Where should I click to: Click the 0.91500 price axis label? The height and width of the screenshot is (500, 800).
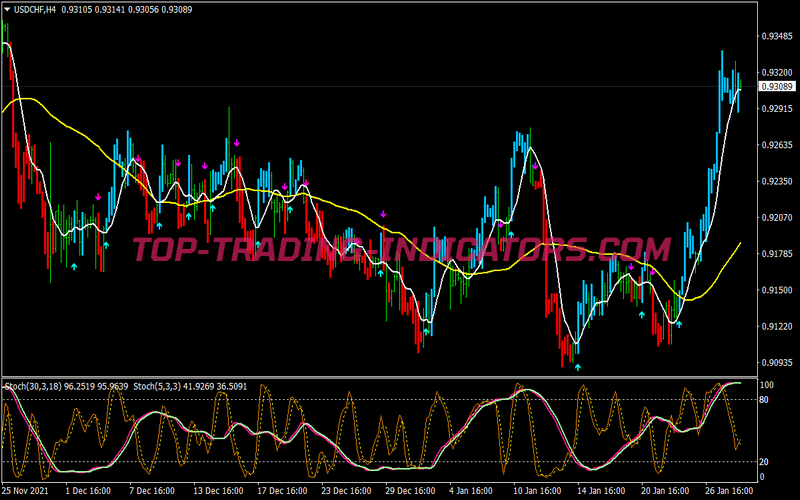click(777, 290)
